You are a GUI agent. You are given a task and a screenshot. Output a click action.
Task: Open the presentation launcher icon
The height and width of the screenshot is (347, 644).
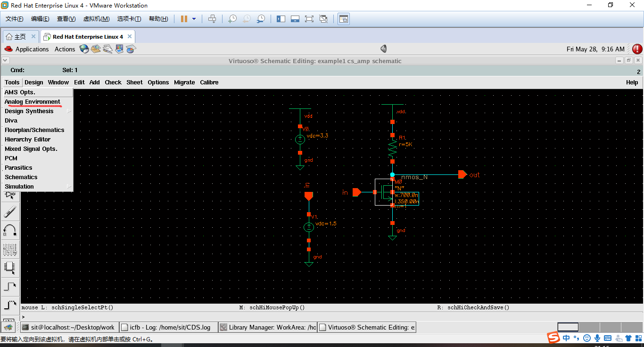click(x=119, y=49)
